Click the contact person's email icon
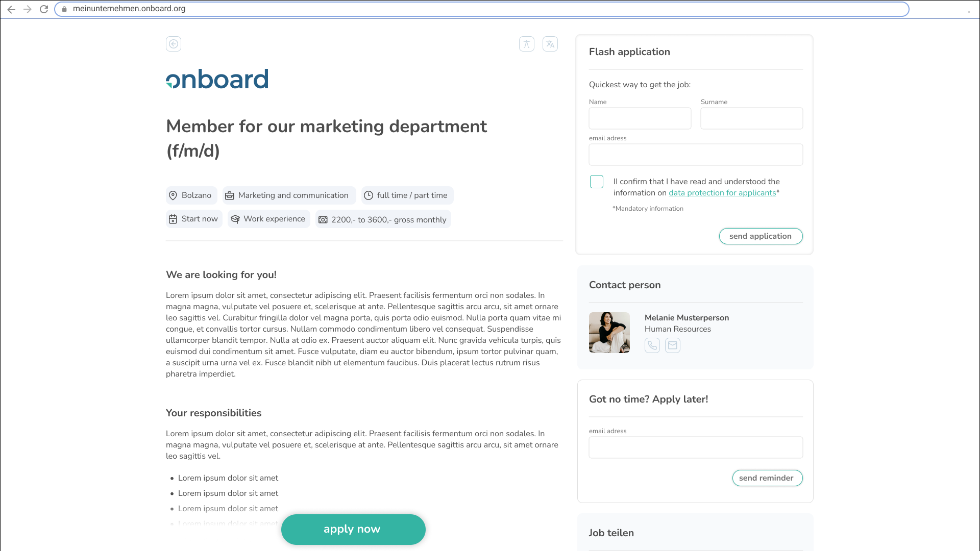The width and height of the screenshot is (980, 551). [x=672, y=345]
